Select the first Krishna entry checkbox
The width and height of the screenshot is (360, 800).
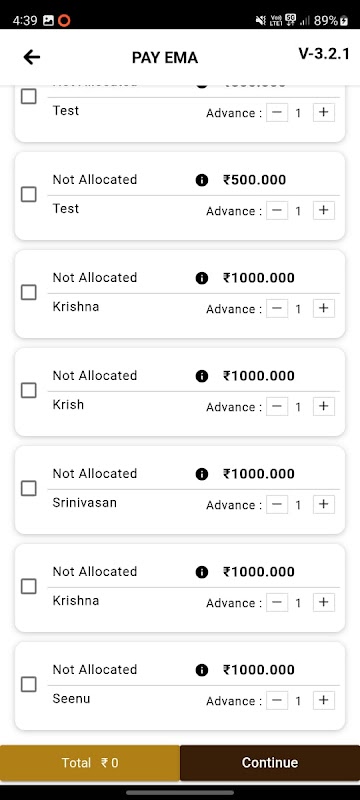pyautogui.click(x=29, y=292)
